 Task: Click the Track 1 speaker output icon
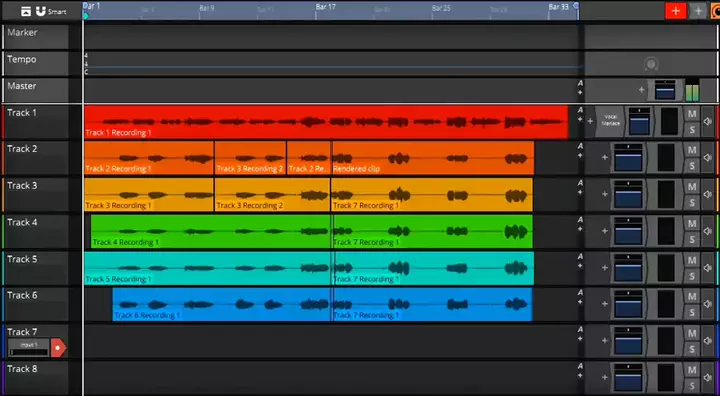pos(708,121)
